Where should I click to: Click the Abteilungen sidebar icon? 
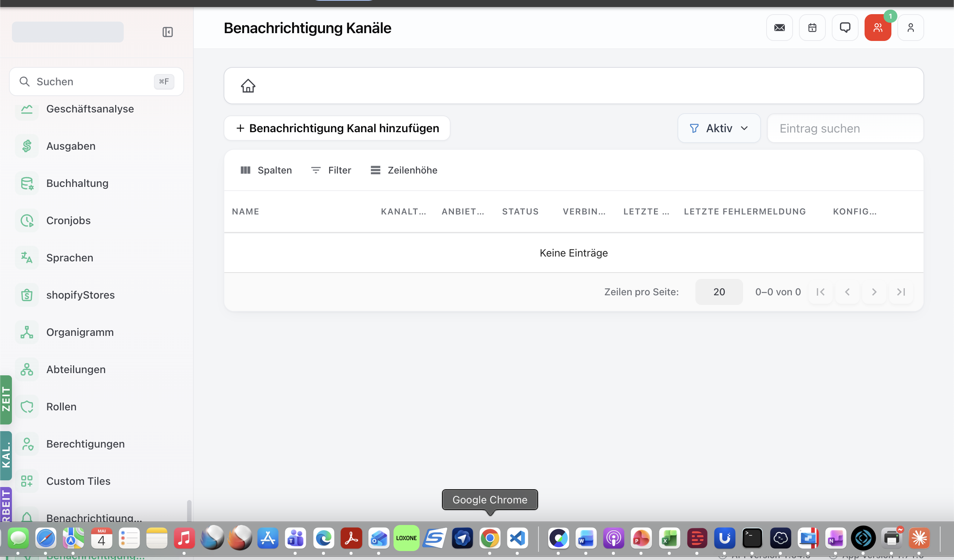point(27,369)
